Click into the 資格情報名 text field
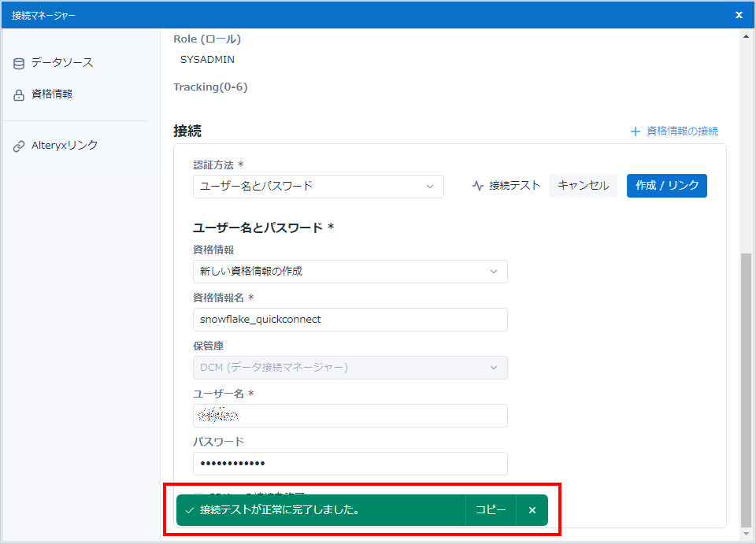Screen dimensions: 756x544 click(x=350, y=320)
